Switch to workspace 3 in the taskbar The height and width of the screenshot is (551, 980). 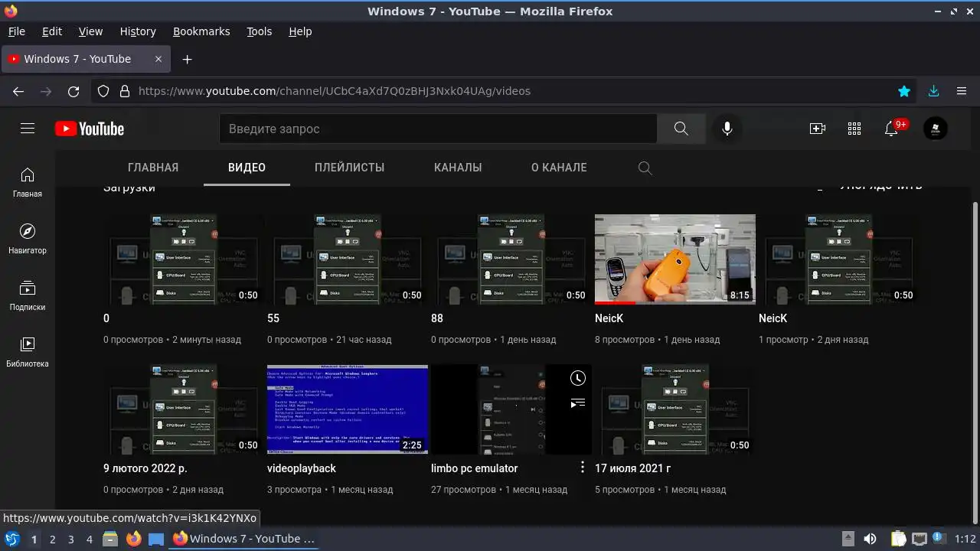click(x=70, y=540)
